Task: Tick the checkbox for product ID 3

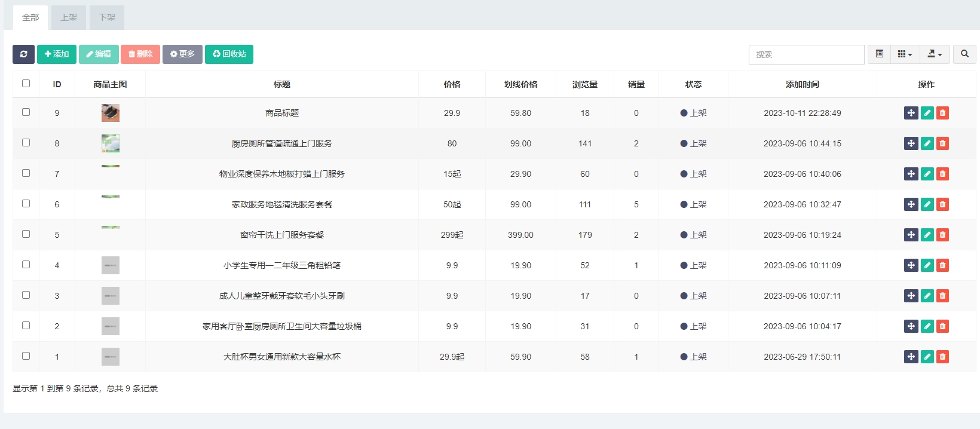Action: point(26,295)
